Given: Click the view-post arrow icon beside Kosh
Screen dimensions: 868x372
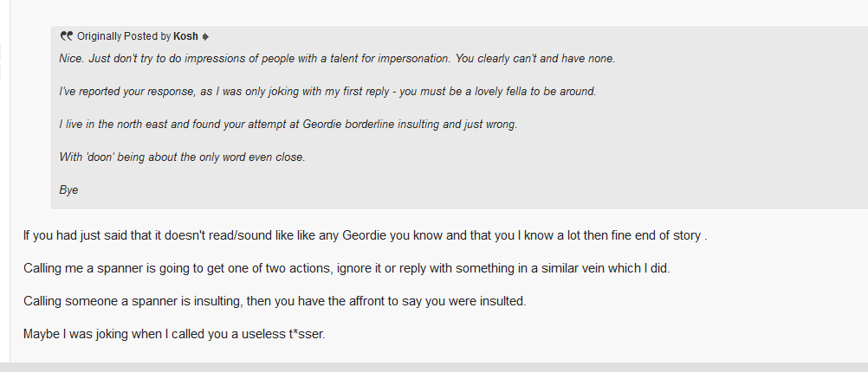Looking at the screenshot, I should coord(205,37).
